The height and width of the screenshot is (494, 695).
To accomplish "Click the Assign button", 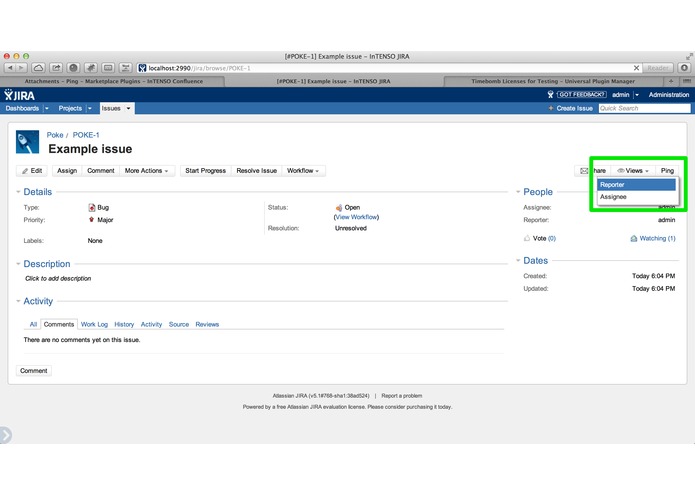I will (67, 171).
